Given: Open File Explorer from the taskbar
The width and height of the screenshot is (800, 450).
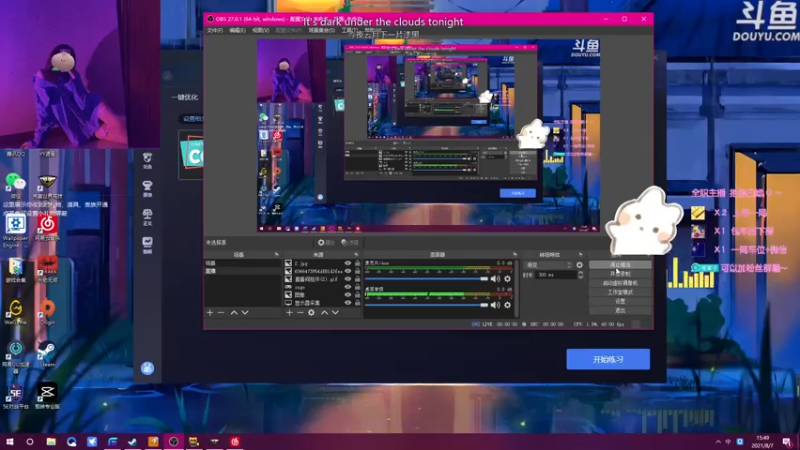Looking at the screenshot, I should click(x=51, y=441).
